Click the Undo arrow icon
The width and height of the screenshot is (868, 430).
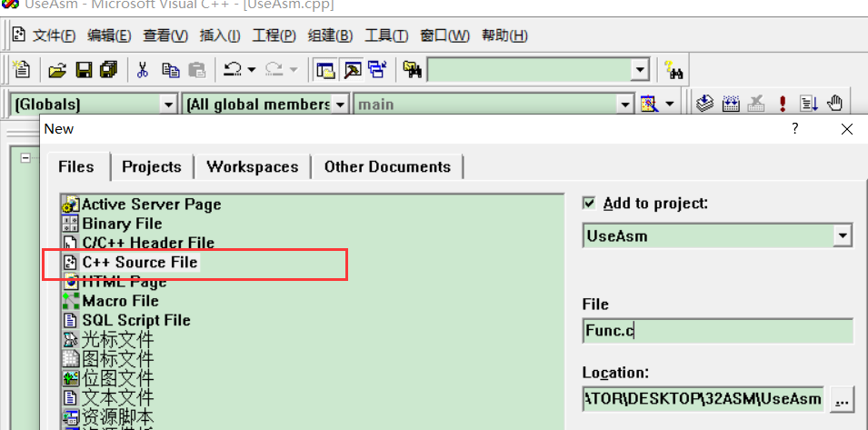tap(233, 70)
